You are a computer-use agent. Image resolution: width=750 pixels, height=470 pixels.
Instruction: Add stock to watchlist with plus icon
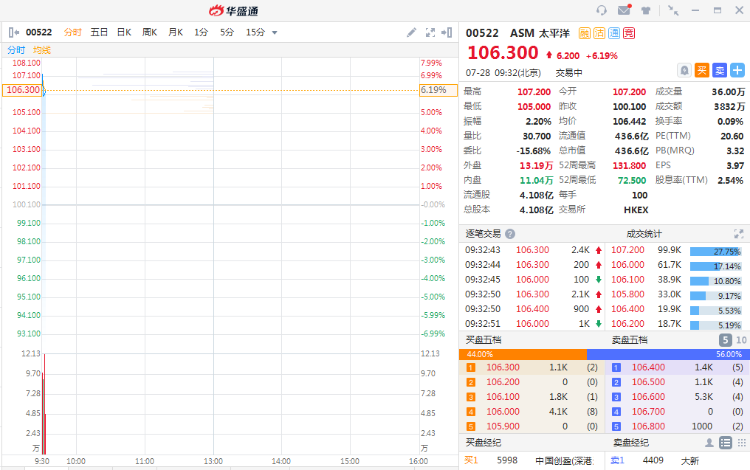point(738,70)
